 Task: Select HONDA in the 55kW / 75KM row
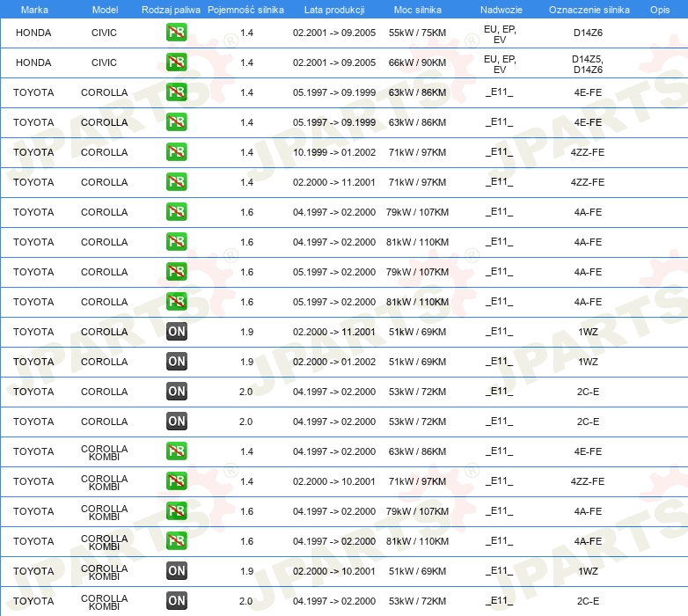(33, 33)
